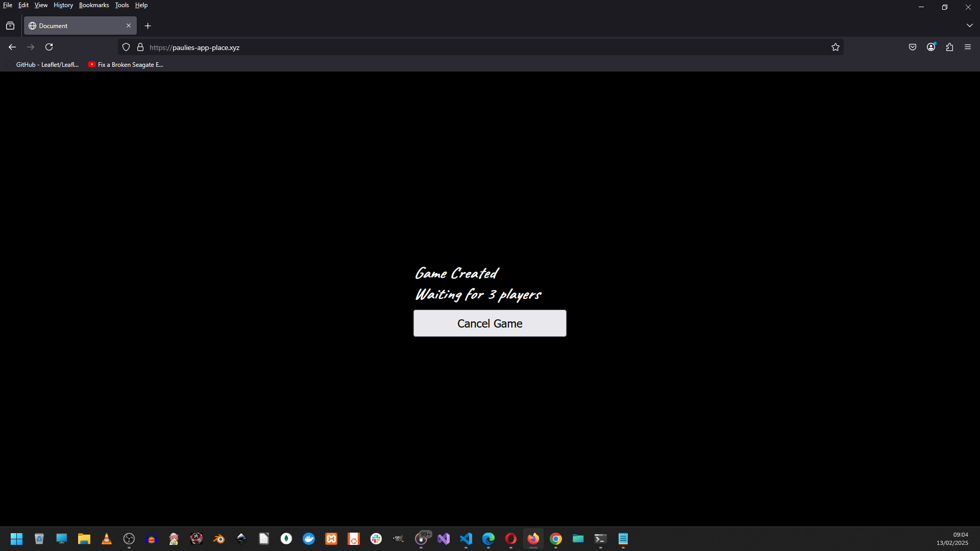Image resolution: width=980 pixels, height=551 pixels.
Task: Open a new tab with plus button
Action: pyautogui.click(x=148, y=26)
